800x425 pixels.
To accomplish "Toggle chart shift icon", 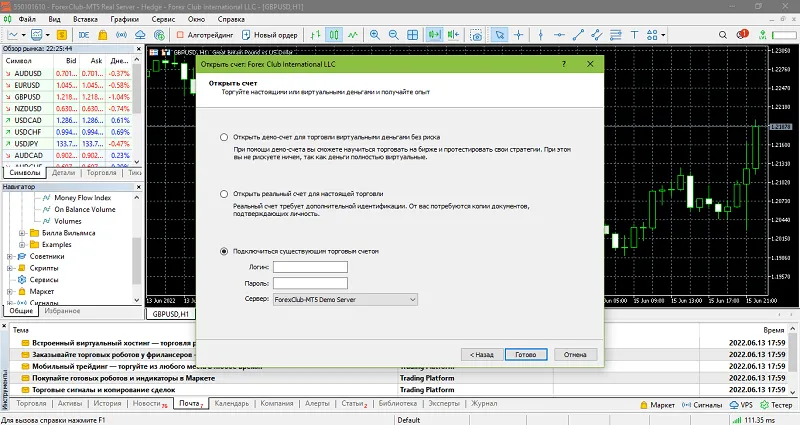I will 453,35.
